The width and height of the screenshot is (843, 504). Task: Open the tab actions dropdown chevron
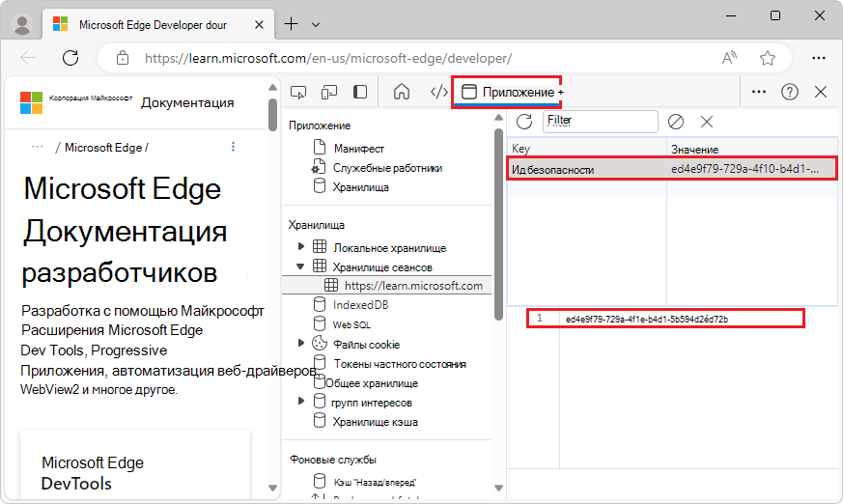[316, 25]
